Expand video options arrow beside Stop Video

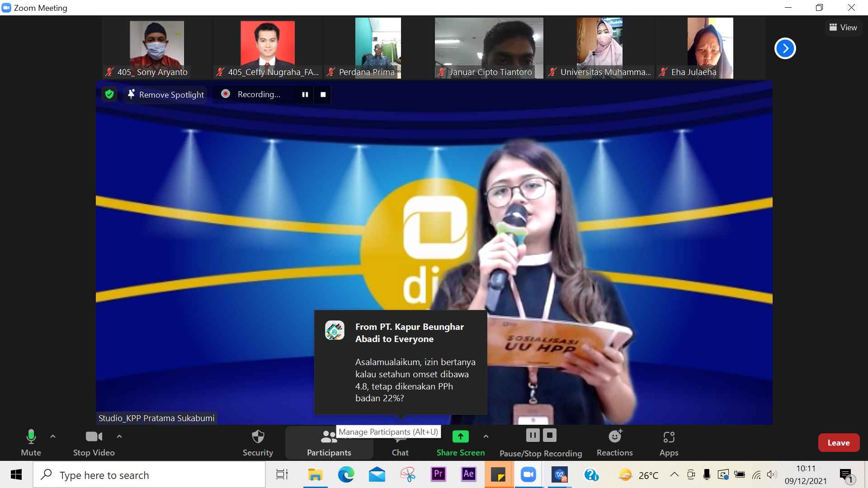(x=119, y=436)
